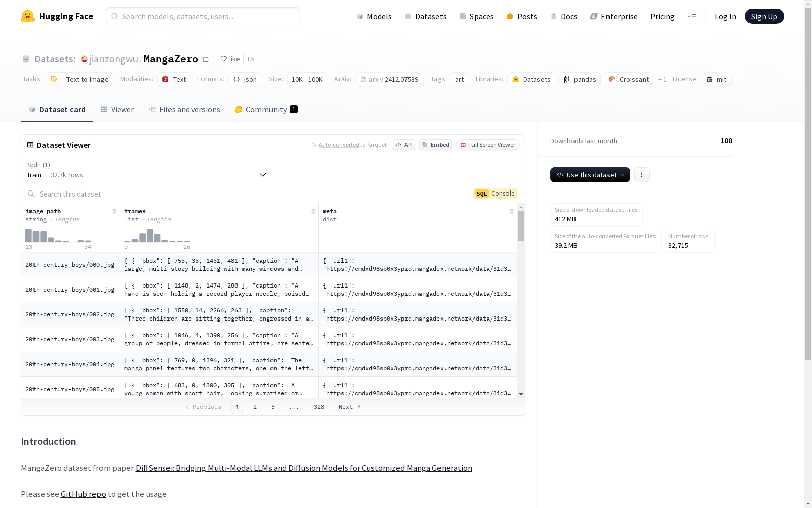Click the frames lengths histogram
The width and height of the screenshot is (812, 508).
pyautogui.click(x=157, y=235)
